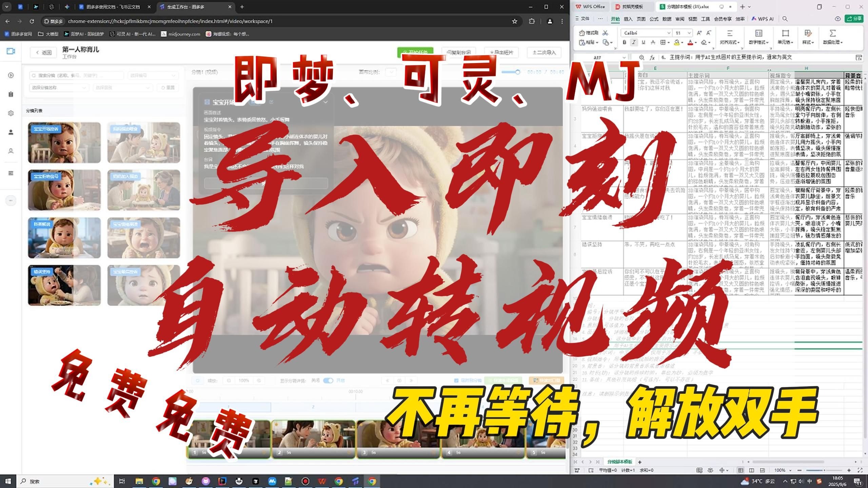This screenshot has height=488, width=868.
Task: Switch to the 插入 ribbon tab
Action: (x=628, y=19)
